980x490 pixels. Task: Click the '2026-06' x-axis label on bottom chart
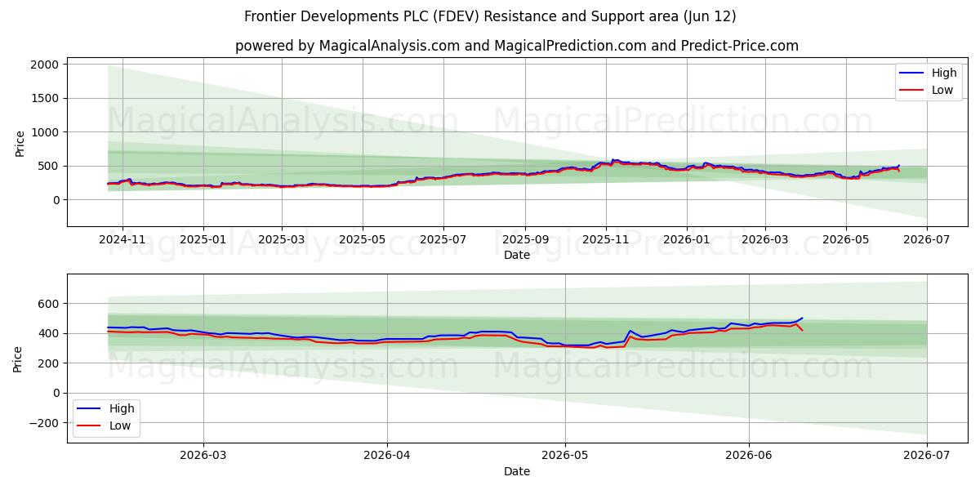(x=749, y=456)
